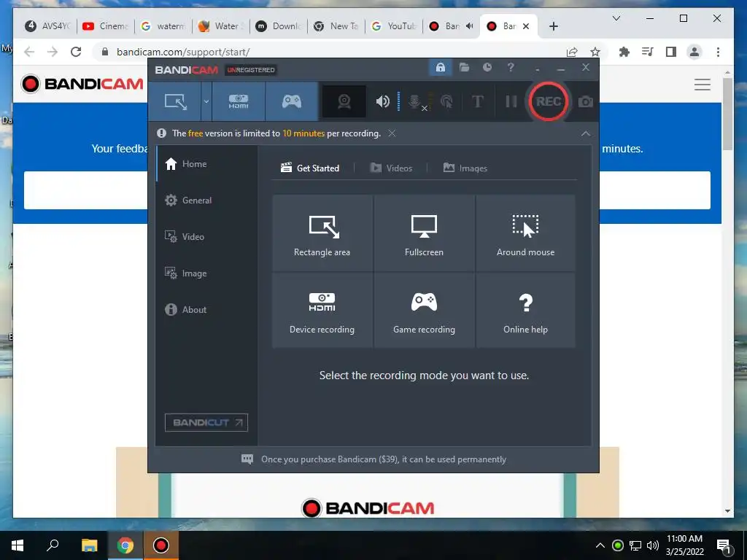Mute the Bandicam tab playing audio
The width and height of the screenshot is (747, 560).
[470, 26]
